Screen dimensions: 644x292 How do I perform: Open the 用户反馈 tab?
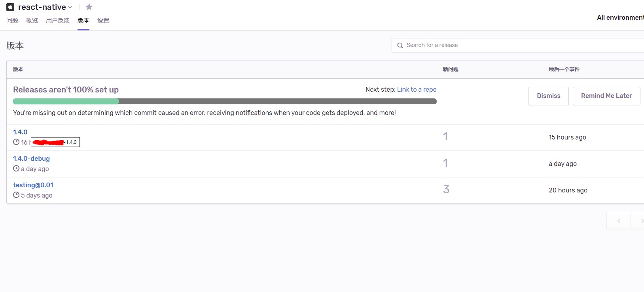pos(58,21)
